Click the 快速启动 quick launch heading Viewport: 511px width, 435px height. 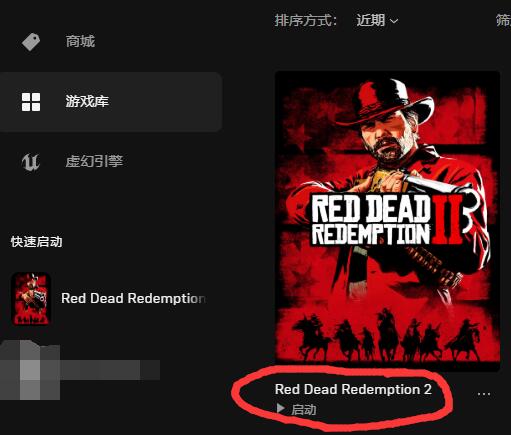(37, 242)
